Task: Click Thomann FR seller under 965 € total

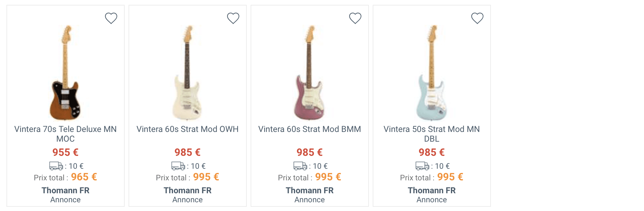Action: pos(66,190)
